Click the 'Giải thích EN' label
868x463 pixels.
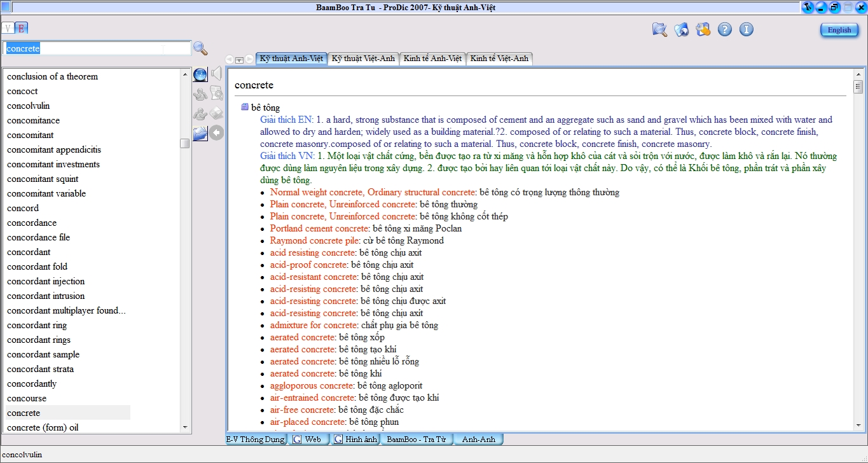pyautogui.click(x=287, y=120)
